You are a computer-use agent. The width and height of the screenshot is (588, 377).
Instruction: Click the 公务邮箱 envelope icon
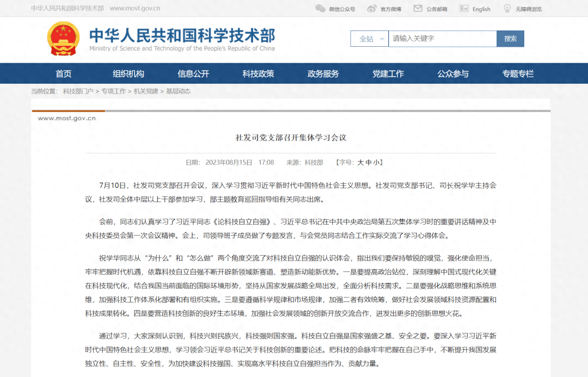tap(418, 8)
